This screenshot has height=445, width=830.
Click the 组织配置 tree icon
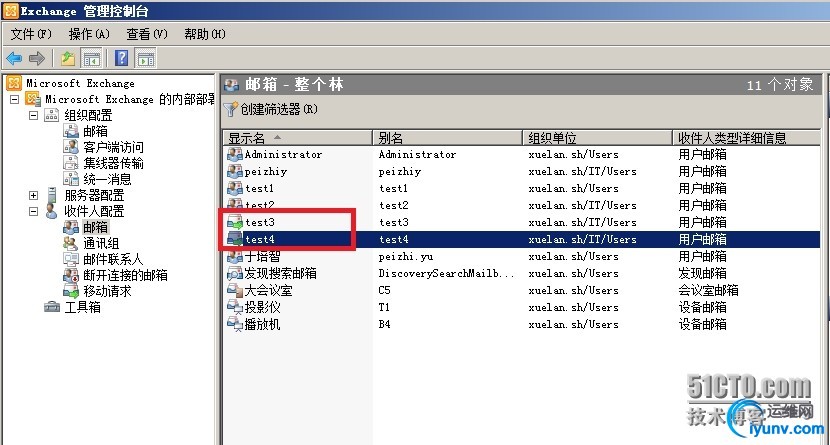51,115
